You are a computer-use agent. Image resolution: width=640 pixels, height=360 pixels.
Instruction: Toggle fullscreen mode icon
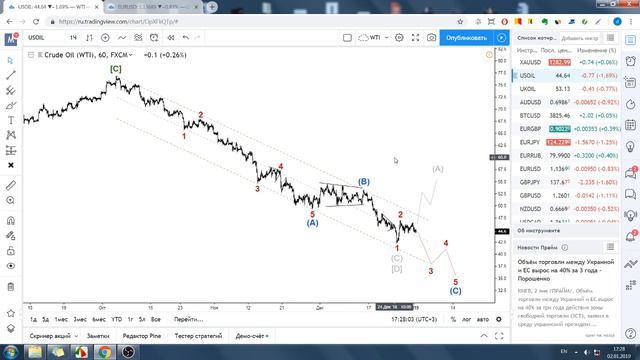tap(415, 38)
